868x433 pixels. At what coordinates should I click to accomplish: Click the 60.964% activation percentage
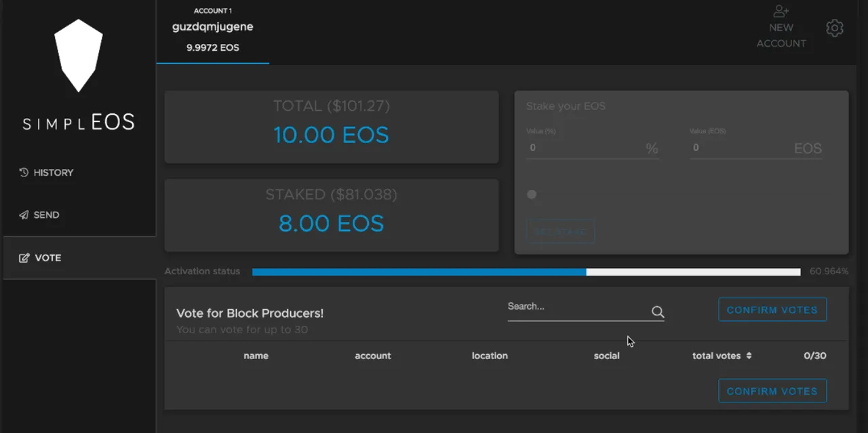[x=829, y=271]
